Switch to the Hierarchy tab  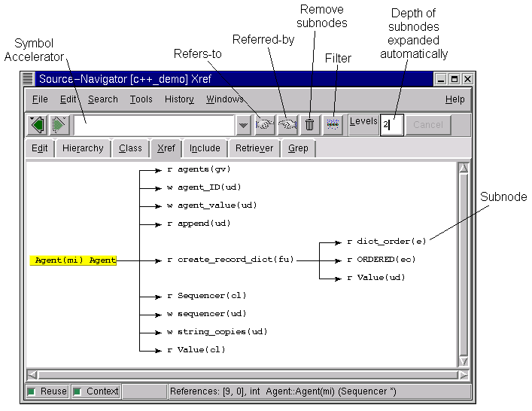[x=83, y=148]
